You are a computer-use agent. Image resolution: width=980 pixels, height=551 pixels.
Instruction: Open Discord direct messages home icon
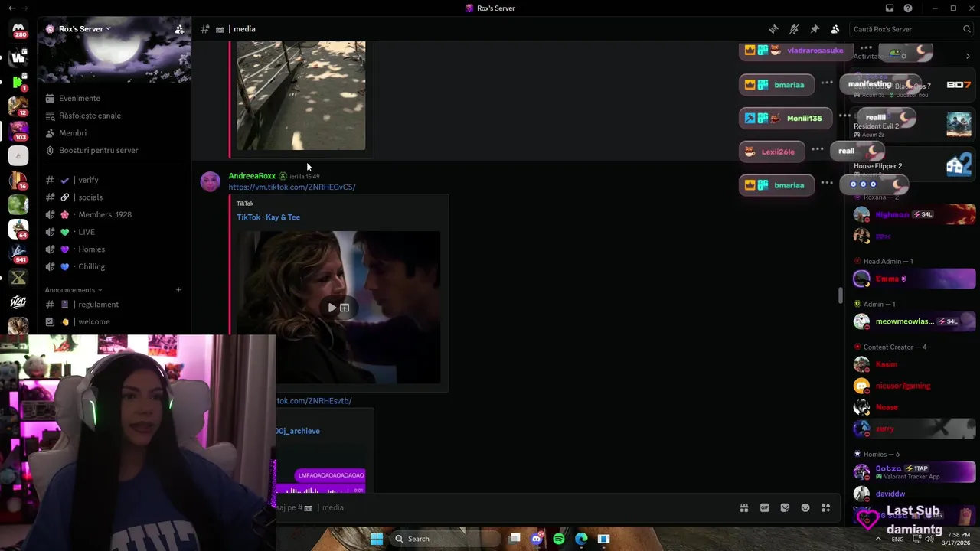[x=18, y=31]
